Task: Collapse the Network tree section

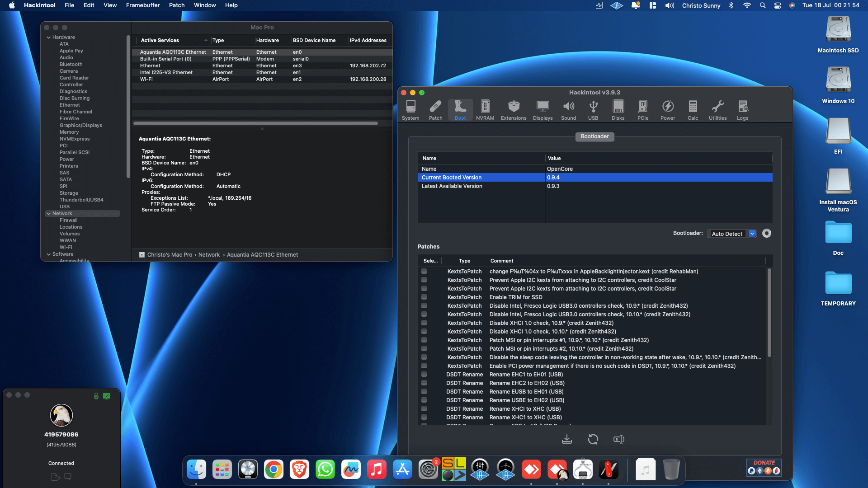Action: (x=48, y=214)
